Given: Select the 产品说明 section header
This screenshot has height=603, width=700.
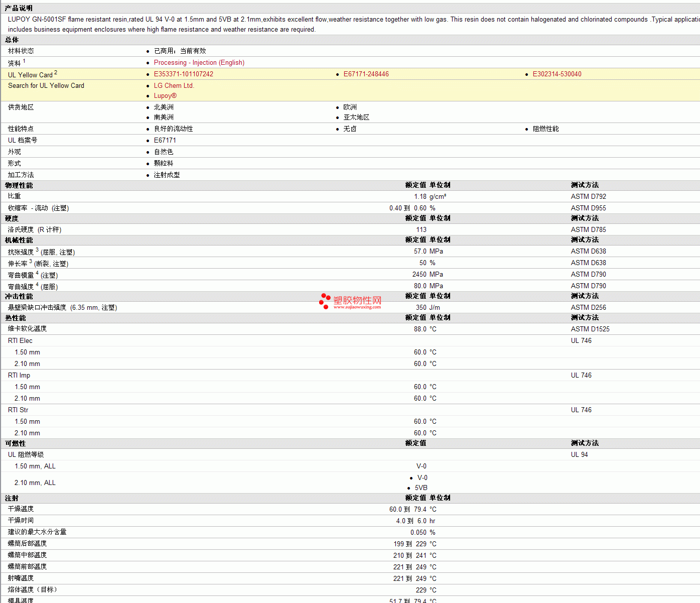Looking at the screenshot, I should coord(19,8).
